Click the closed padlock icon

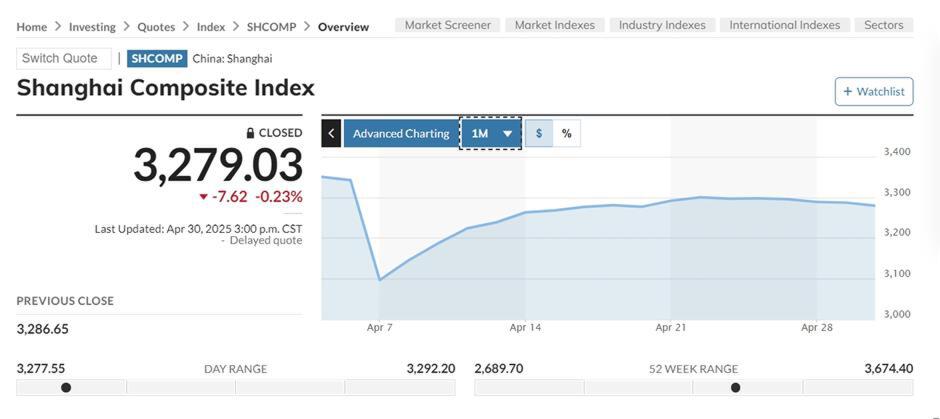tap(251, 133)
